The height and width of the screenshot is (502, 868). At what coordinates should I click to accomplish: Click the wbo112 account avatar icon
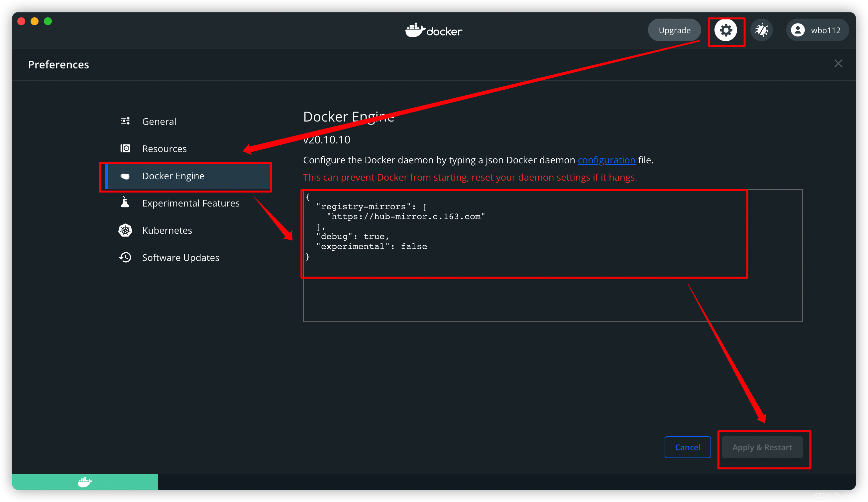798,30
